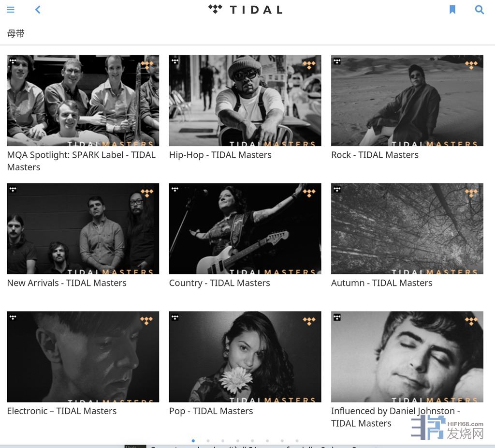Viewport: 495px width, 448px height.
Task: Click the bookmark icon in the header
Action: coord(452,10)
